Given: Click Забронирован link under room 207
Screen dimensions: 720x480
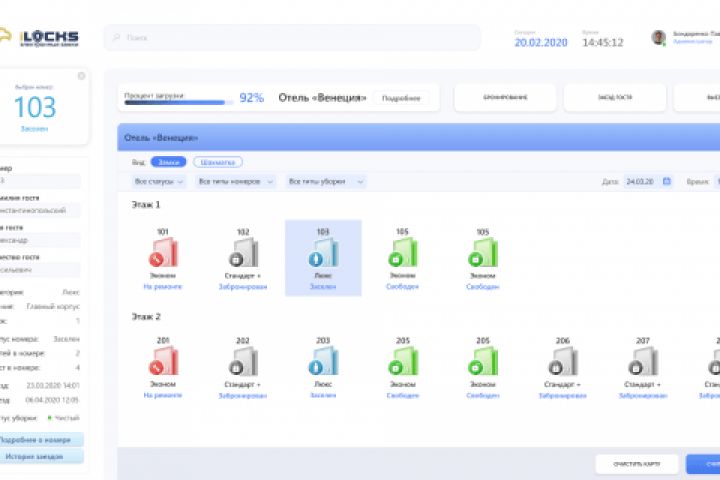Looking at the screenshot, I should tap(643, 395).
